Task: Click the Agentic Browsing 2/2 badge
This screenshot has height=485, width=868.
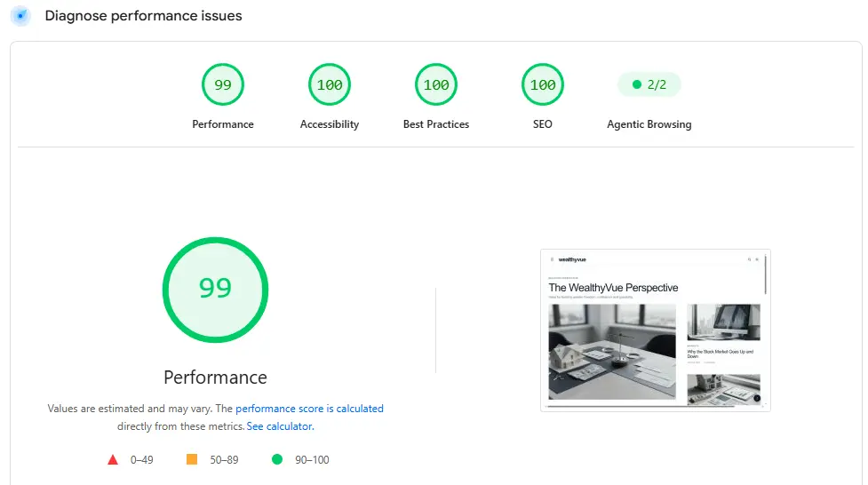Action: [x=649, y=84]
